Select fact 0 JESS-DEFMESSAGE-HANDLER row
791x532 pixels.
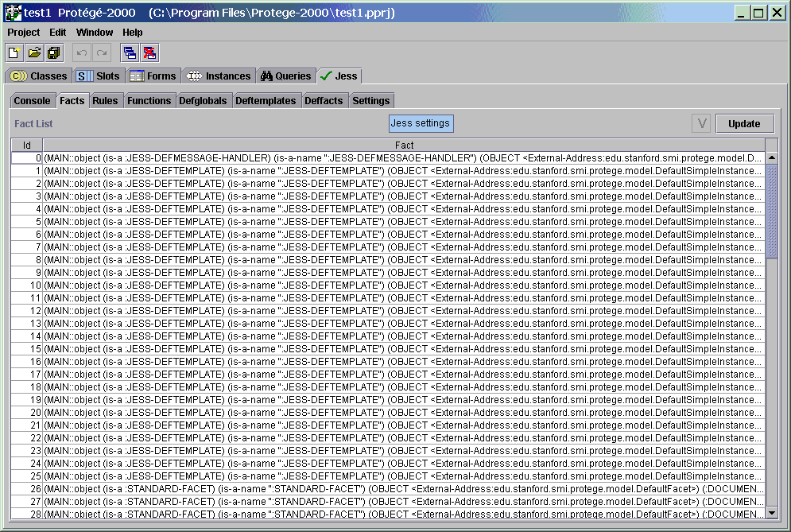[389, 158]
